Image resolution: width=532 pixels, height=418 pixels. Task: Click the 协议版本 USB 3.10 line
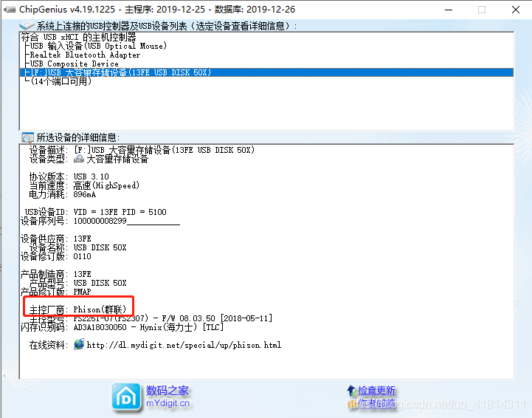pyautogui.click(x=69, y=177)
